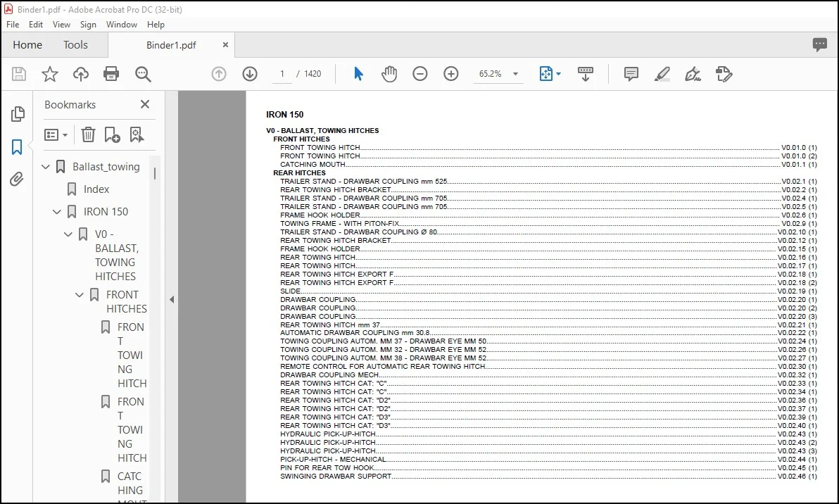Click CATCHING MOUTH index entry on page
839x504 pixels.
tap(548, 165)
